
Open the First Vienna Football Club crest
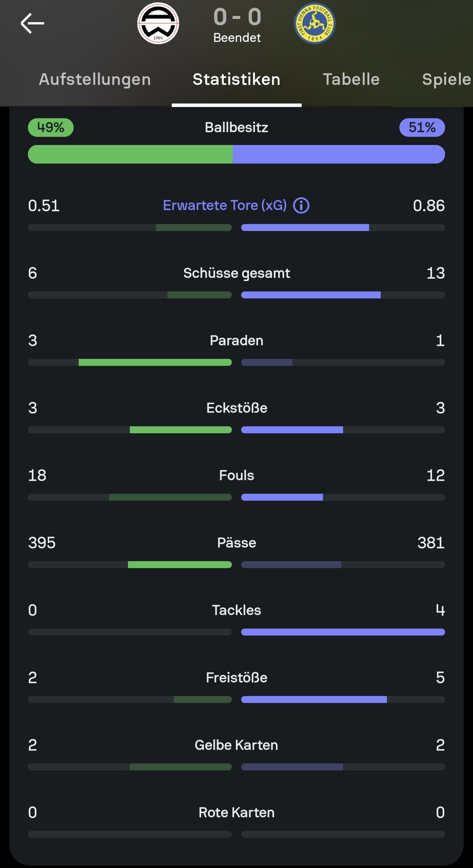coord(314,23)
